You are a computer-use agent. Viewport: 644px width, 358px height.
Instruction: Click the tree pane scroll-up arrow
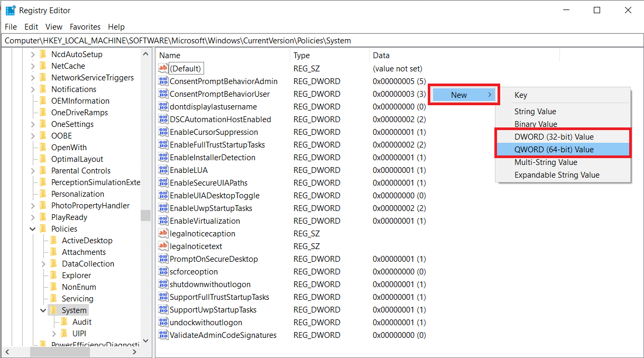[x=146, y=54]
